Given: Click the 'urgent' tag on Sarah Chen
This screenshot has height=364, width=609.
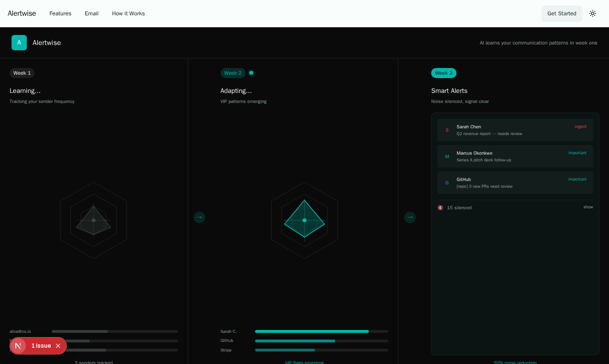Looking at the screenshot, I should tap(580, 126).
